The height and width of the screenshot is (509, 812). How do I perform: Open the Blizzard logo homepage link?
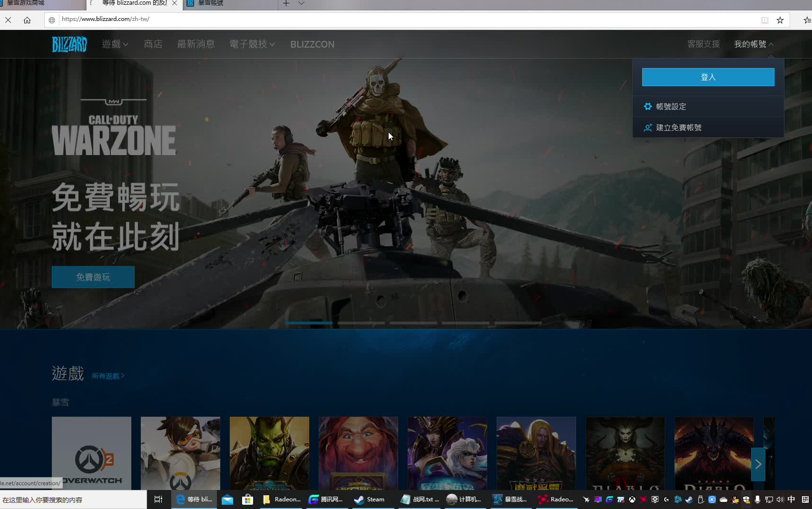[x=69, y=44]
